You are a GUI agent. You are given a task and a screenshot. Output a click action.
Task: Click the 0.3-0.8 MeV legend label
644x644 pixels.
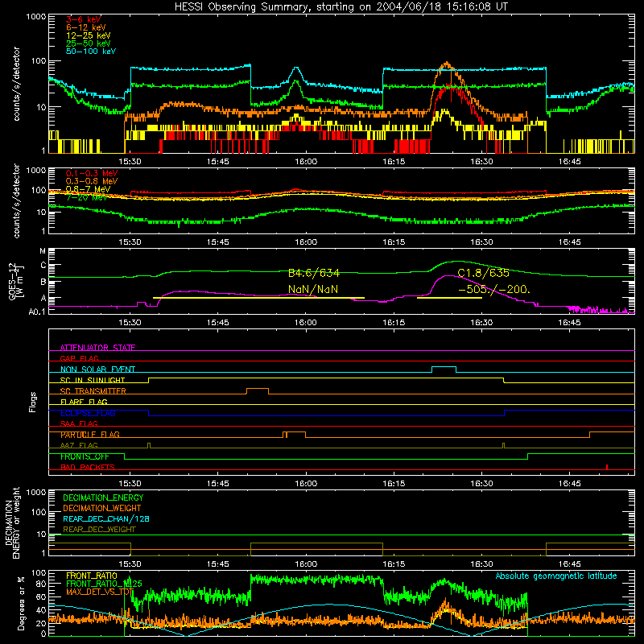pyautogui.click(x=92, y=182)
